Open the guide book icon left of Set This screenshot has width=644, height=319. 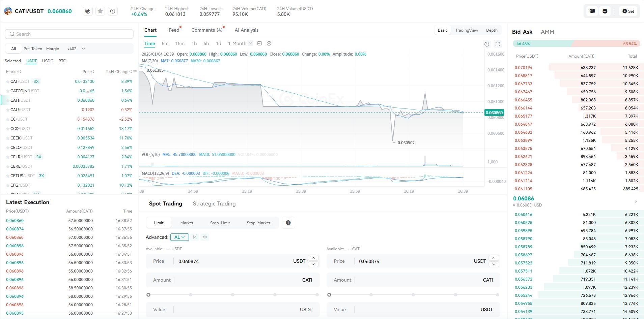point(592,11)
